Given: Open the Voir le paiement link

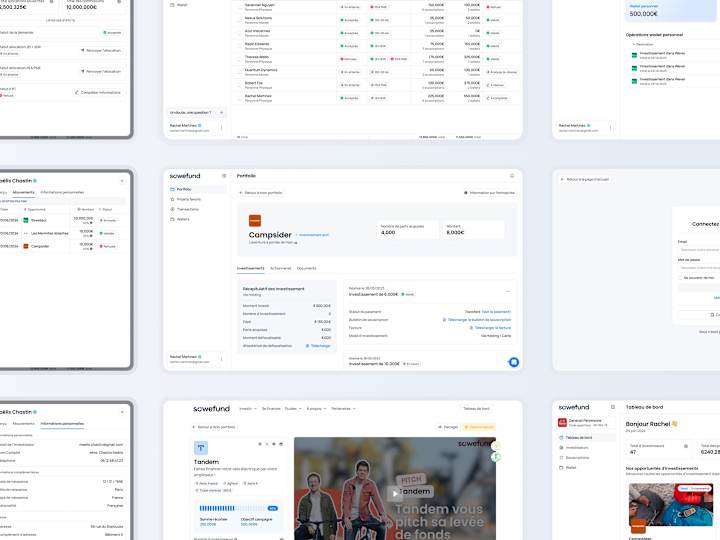Looking at the screenshot, I should (496, 312).
